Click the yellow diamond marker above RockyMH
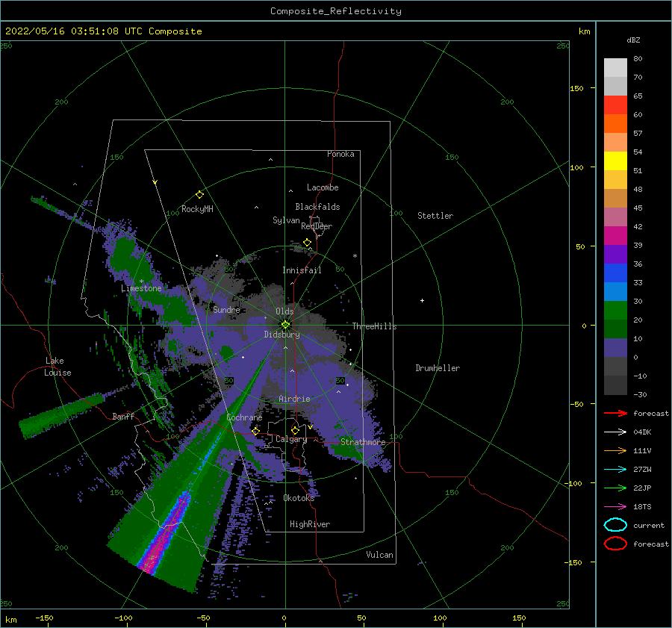Screen dimensions: 672x628 (199, 195)
